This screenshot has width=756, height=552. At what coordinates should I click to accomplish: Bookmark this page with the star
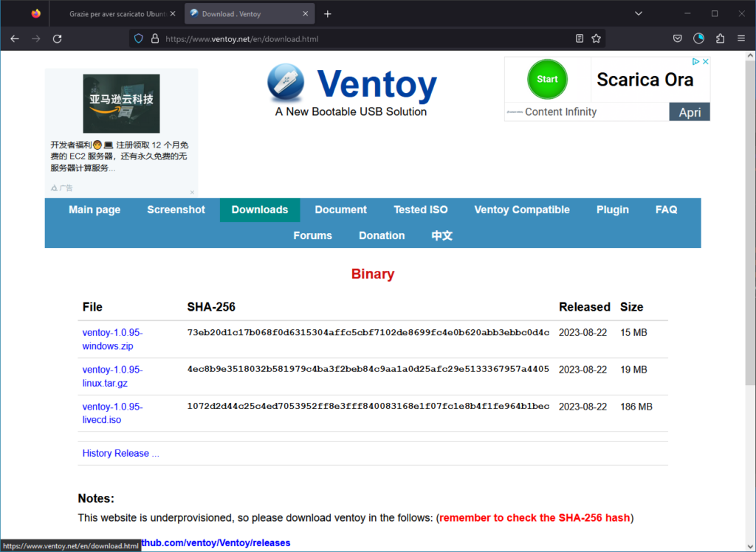click(x=597, y=38)
